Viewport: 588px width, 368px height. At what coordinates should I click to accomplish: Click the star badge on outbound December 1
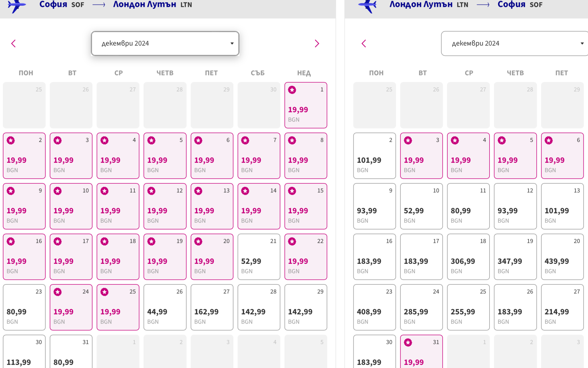coord(292,90)
